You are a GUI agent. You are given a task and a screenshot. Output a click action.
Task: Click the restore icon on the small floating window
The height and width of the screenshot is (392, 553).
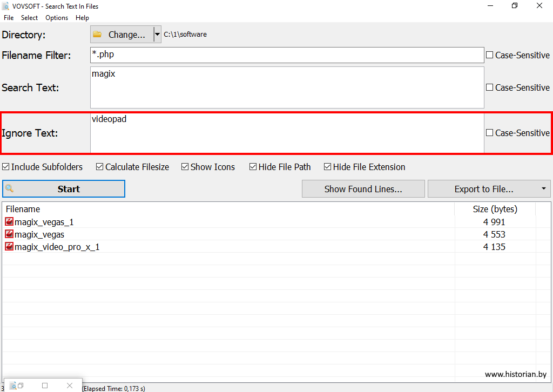[x=19, y=386]
